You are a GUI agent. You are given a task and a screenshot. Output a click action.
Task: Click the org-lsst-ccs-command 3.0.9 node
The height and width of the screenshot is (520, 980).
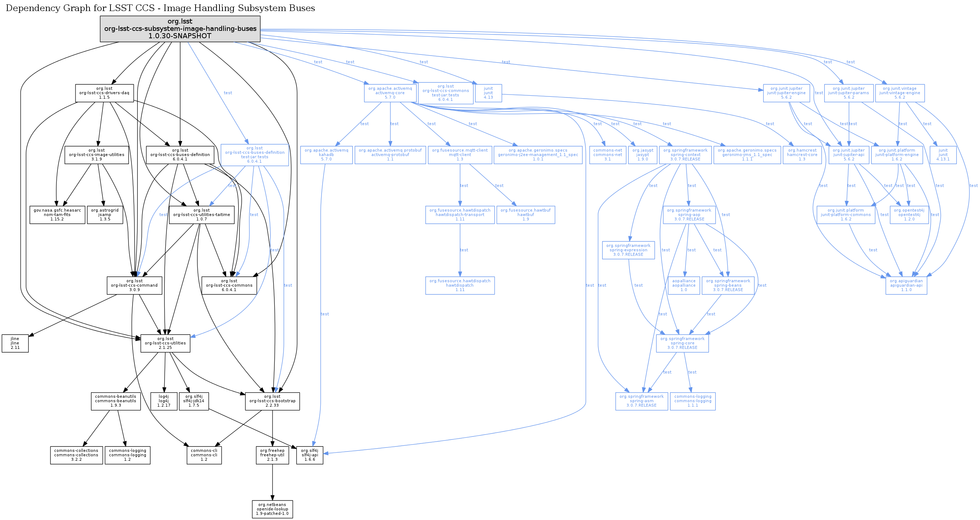[x=134, y=286]
